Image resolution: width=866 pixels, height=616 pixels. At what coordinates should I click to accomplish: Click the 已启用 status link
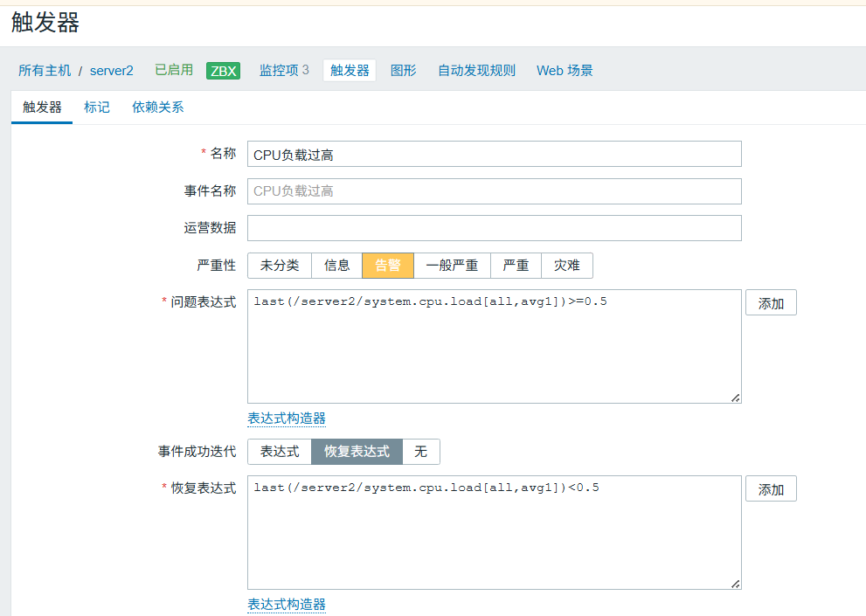coord(174,70)
